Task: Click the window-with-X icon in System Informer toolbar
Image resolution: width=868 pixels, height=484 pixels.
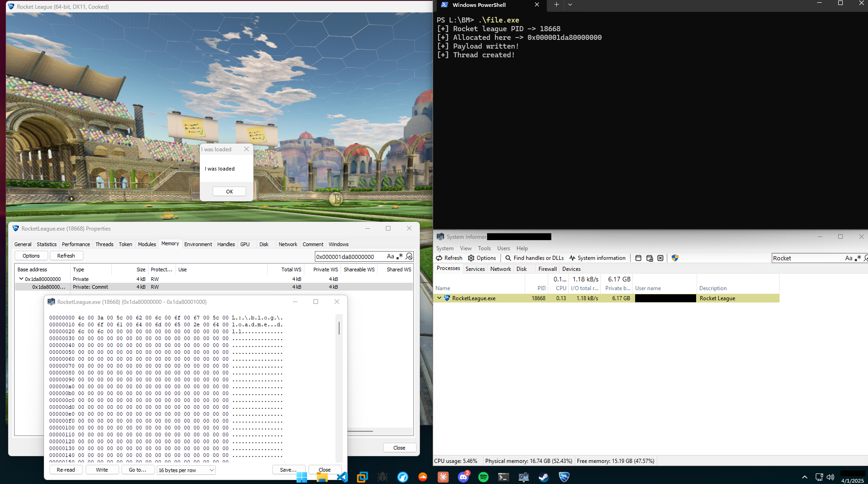Action: click(x=660, y=258)
